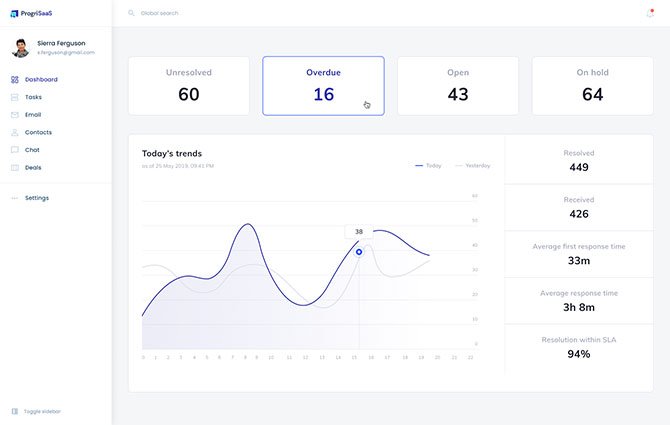
Task: Open notifications via the bell icon
Action: 650,13
